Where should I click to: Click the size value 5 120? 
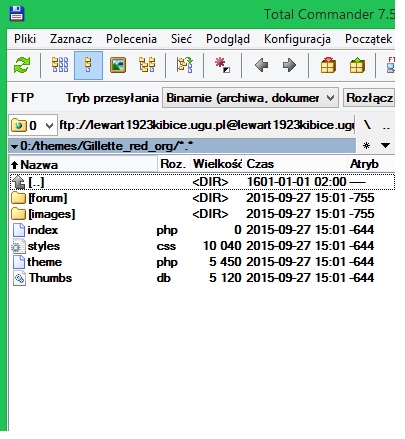tap(225, 278)
